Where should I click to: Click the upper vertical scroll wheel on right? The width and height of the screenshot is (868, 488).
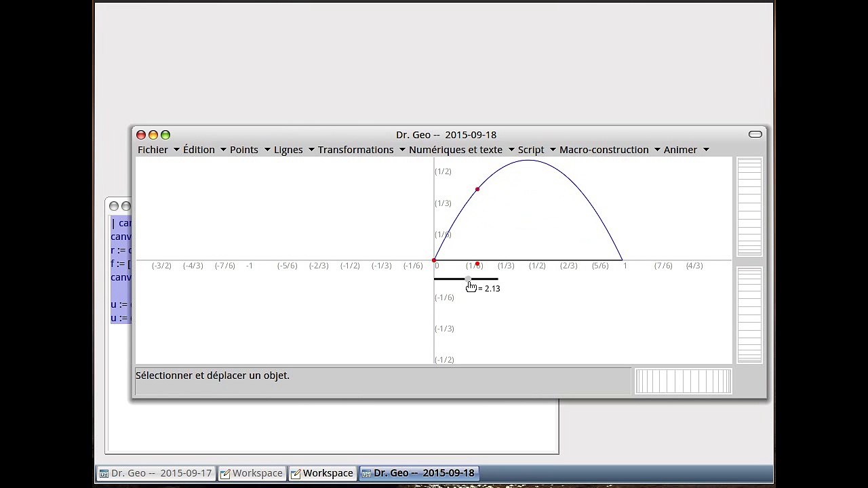(749, 207)
